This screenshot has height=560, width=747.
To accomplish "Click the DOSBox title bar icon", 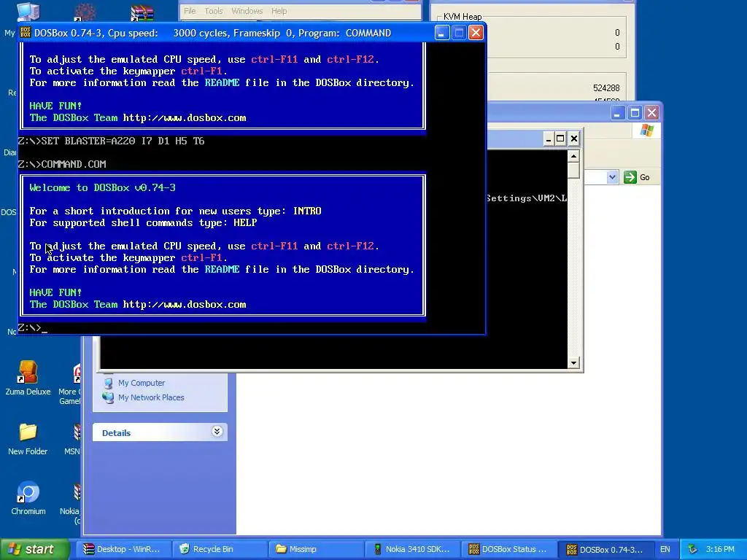I will [26, 33].
